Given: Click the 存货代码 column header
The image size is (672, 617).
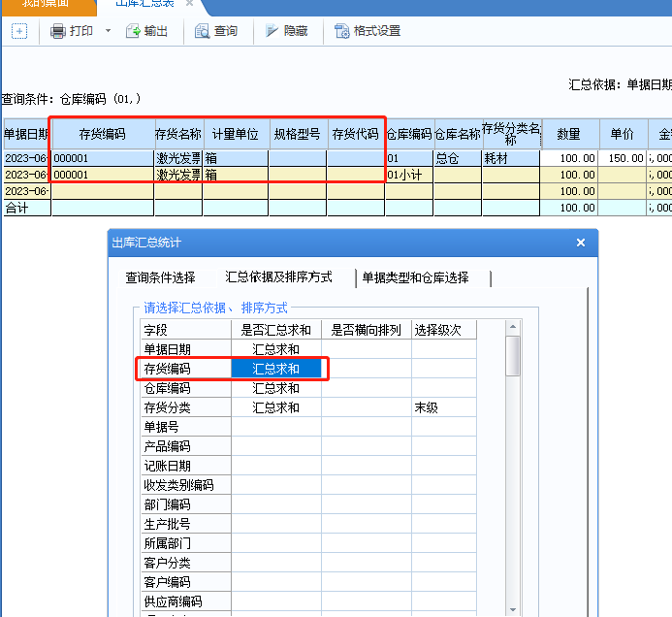Looking at the screenshot, I should [356, 134].
